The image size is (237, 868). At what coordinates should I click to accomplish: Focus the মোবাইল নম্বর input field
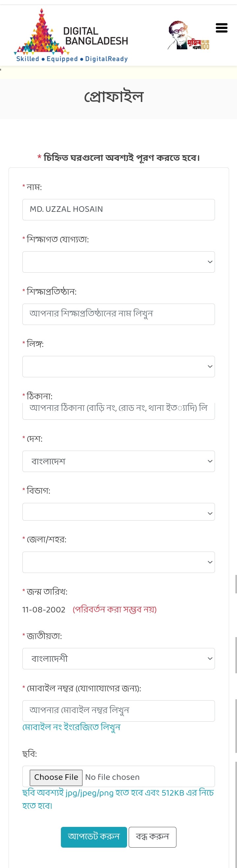pyautogui.click(x=118, y=711)
